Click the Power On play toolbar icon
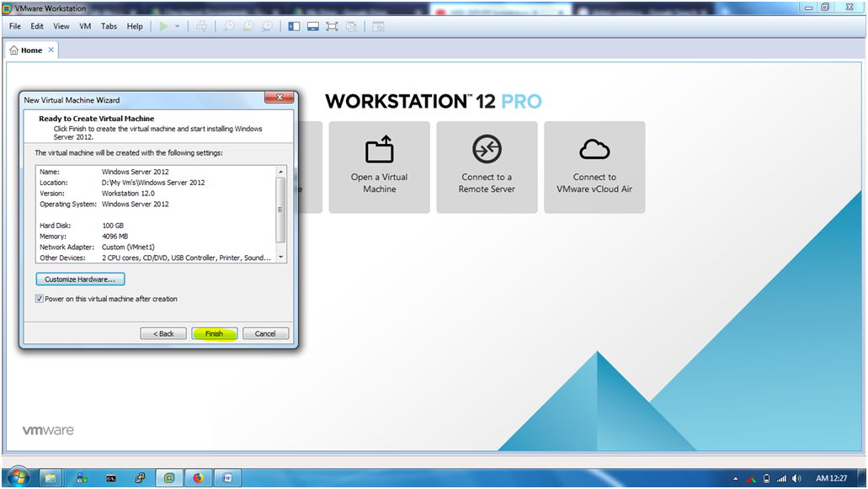 164,26
